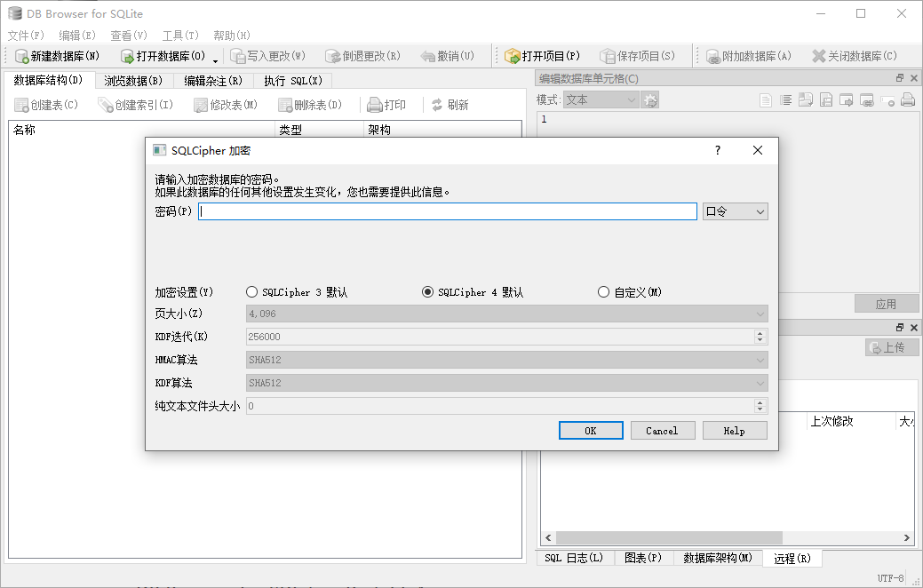Select the SQLCipher 4 默认 encryption option

pos(427,291)
